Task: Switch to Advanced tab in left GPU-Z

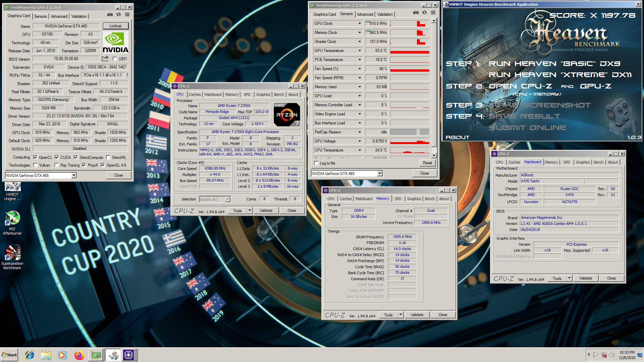Action: [x=59, y=16]
